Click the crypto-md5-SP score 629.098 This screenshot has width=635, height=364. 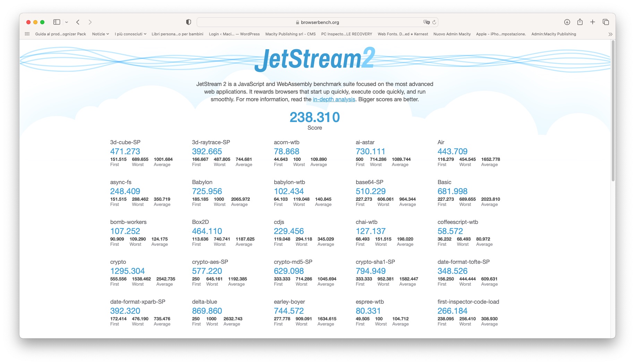[x=289, y=271]
